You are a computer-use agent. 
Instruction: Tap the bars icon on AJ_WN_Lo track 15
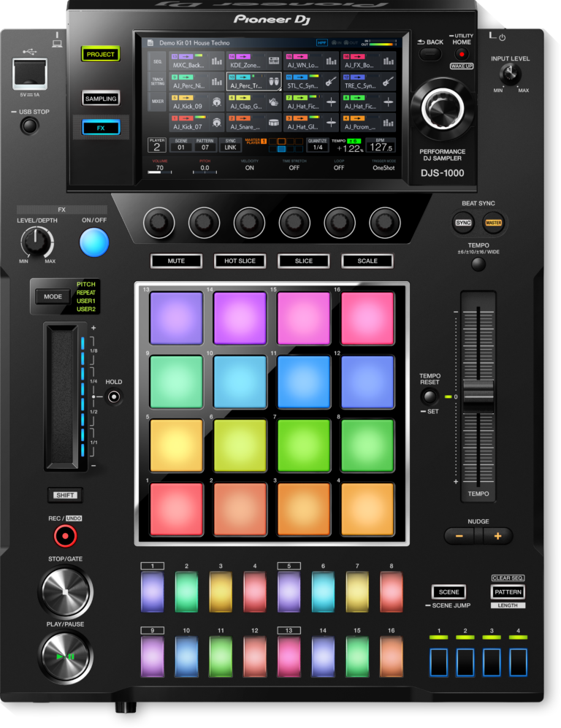click(x=331, y=61)
